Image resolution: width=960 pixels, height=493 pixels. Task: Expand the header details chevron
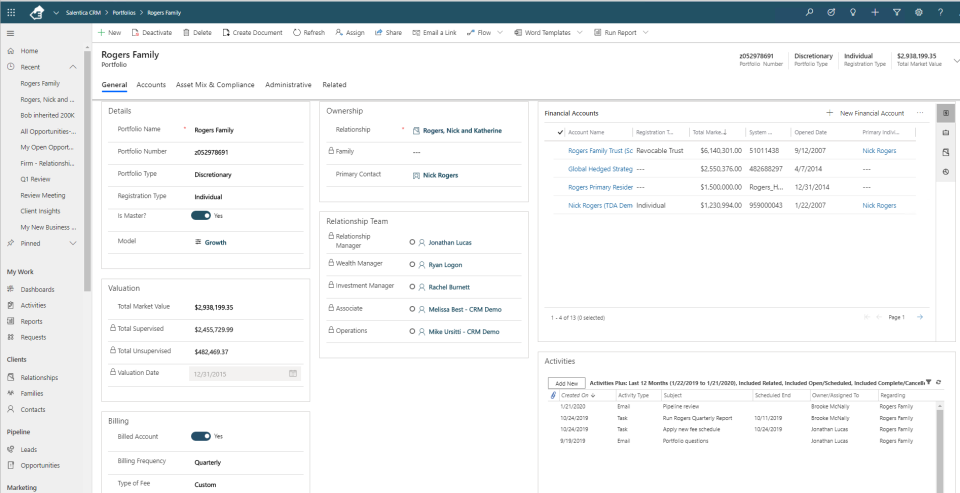(956, 61)
